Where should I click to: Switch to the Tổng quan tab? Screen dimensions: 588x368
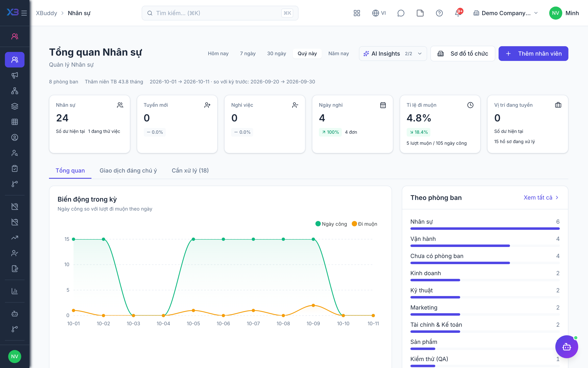(70, 171)
